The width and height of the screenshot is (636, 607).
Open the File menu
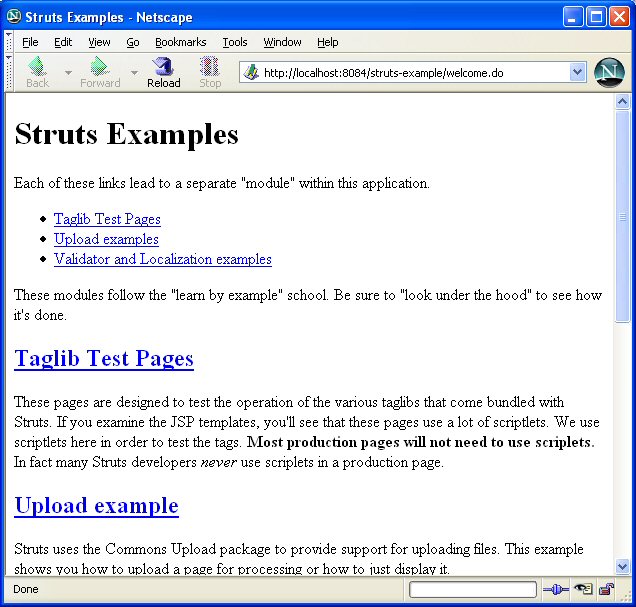30,42
